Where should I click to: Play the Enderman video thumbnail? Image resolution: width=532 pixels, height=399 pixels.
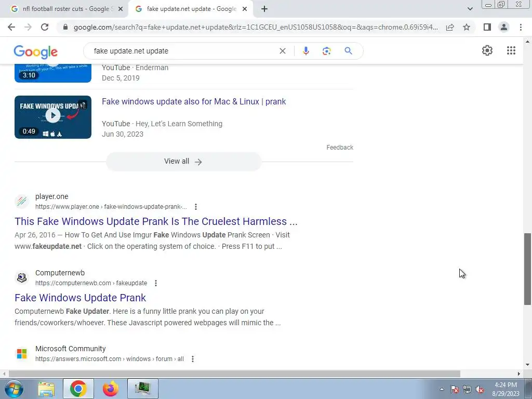click(x=53, y=73)
